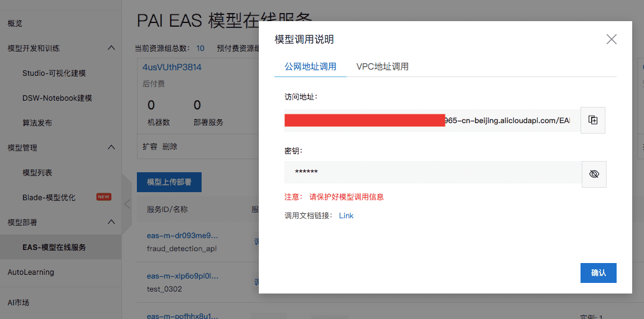Image resolution: width=644 pixels, height=319 pixels.
Task: Open Studio-可视化建模 in sidebar
Action: coord(54,73)
